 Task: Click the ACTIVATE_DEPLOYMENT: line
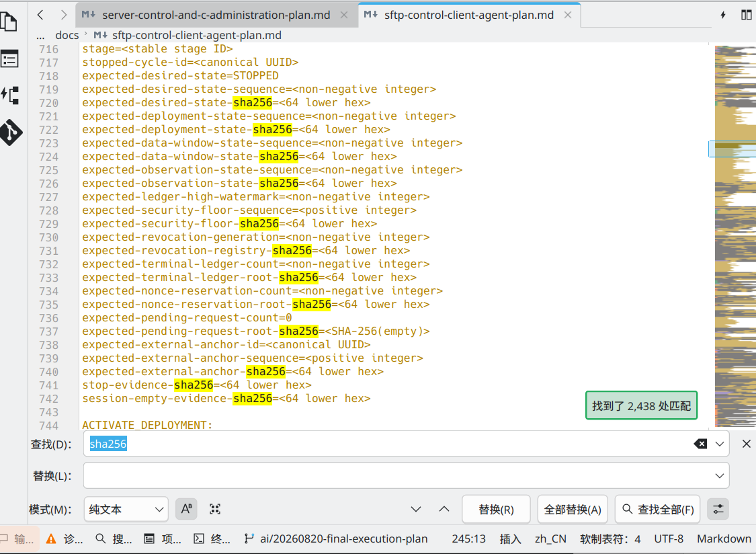[x=147, y=425]
